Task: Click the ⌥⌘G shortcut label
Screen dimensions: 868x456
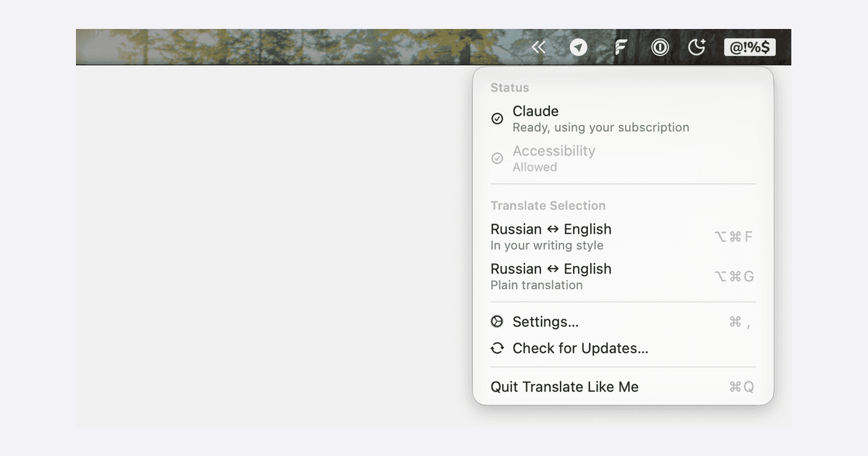Action: 733,276
